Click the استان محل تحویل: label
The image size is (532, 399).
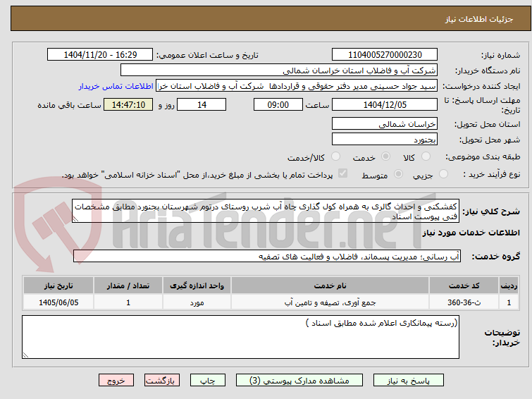pyautogui.click(x=487, y=124)
